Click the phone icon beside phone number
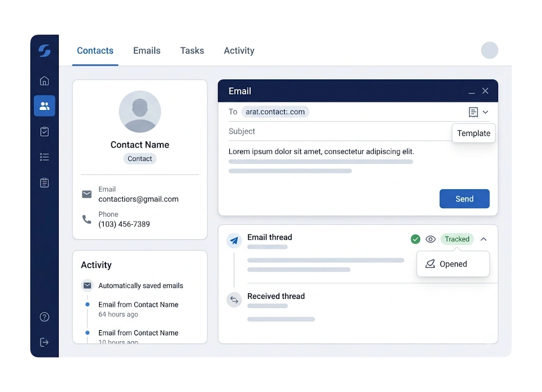542x392 pixels. pyautogui.click(x=87, y=220)
